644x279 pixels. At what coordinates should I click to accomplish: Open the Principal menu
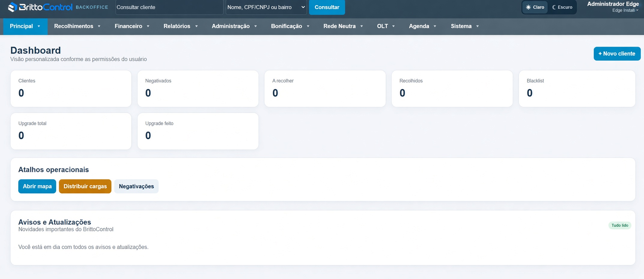point(25,26)
